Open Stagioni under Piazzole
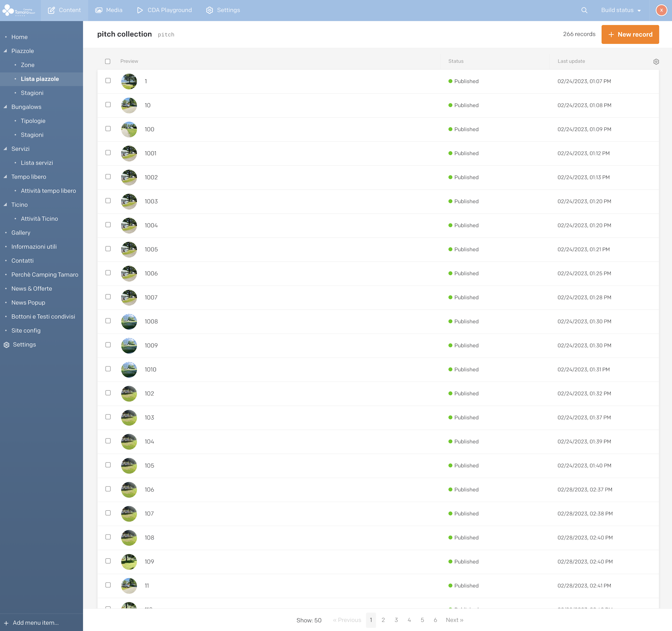 click(x=32, y=93)
